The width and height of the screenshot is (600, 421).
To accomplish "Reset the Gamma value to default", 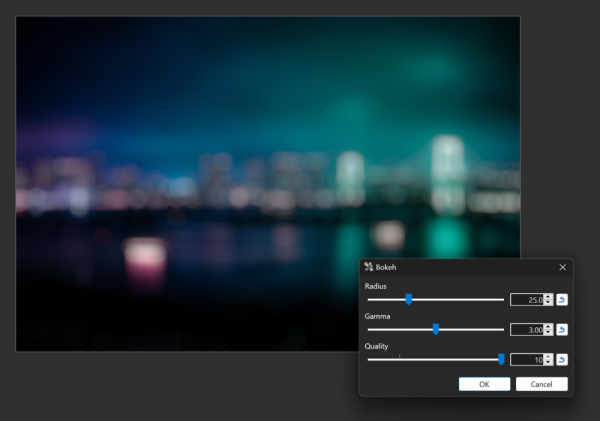I will tap(562, 330).
